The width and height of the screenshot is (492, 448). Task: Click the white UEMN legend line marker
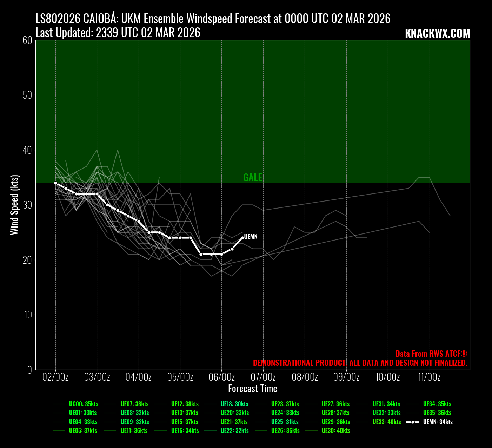pyautogui.click(x=413, y=422)
